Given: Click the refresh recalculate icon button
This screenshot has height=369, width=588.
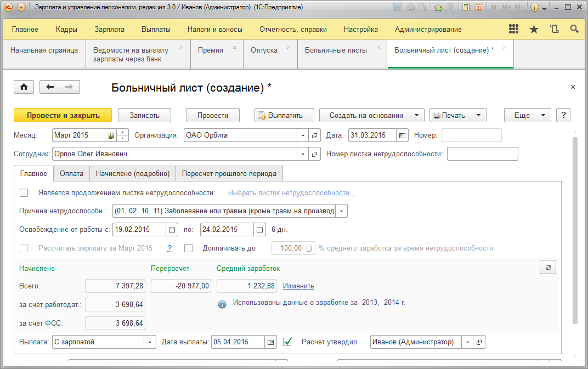Looking at the screenshot, I should pos(547,267).
